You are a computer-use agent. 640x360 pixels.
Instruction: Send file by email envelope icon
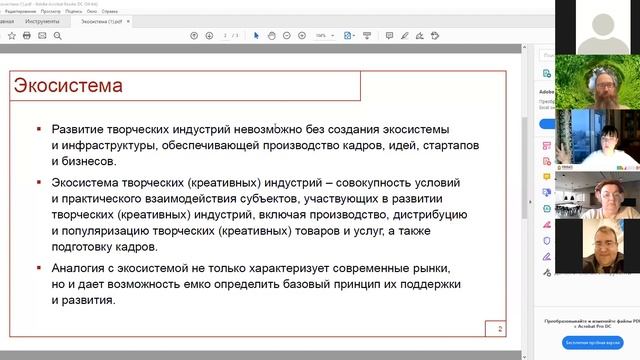click(42, 36)
